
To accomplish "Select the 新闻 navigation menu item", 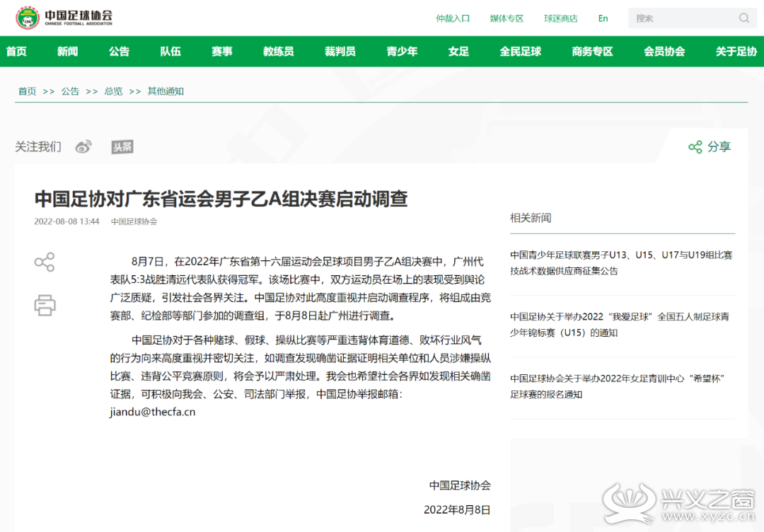I will [x=67, y=51].
